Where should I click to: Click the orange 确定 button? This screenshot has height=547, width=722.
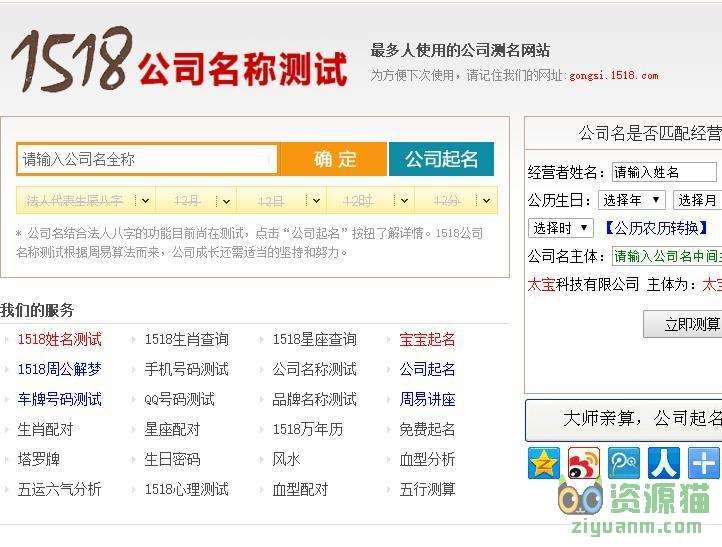pyautogui.click(x=334, y=159)
